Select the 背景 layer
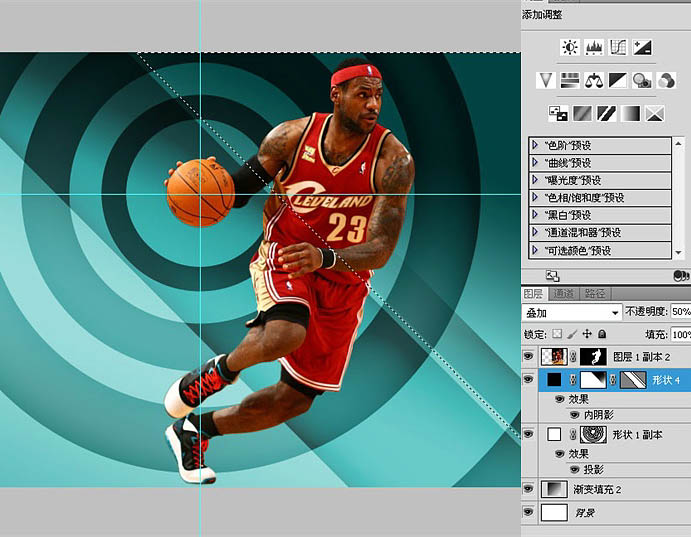The image size is (691, 537). 584,512
